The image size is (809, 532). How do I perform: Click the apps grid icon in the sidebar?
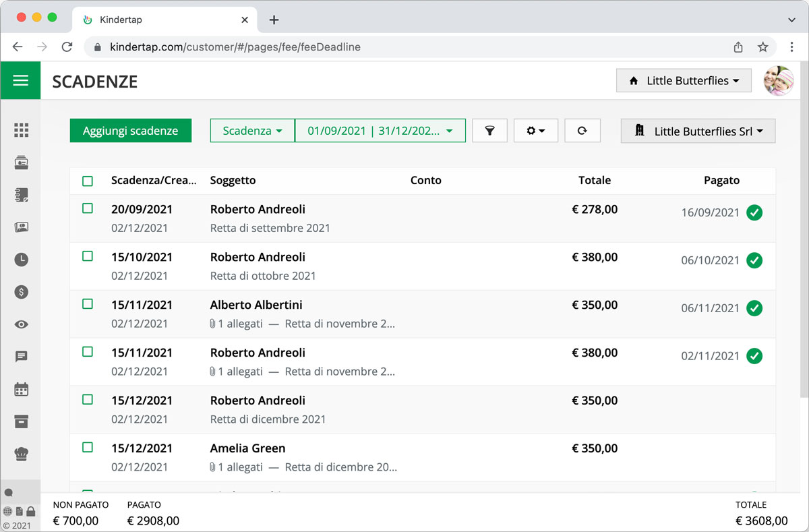click(x=20, y=130)
